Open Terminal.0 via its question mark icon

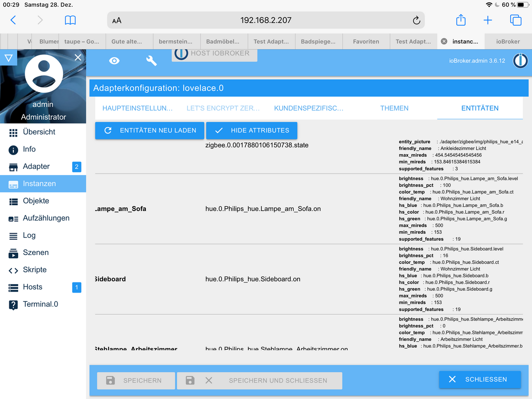click(x=13, y=305)
